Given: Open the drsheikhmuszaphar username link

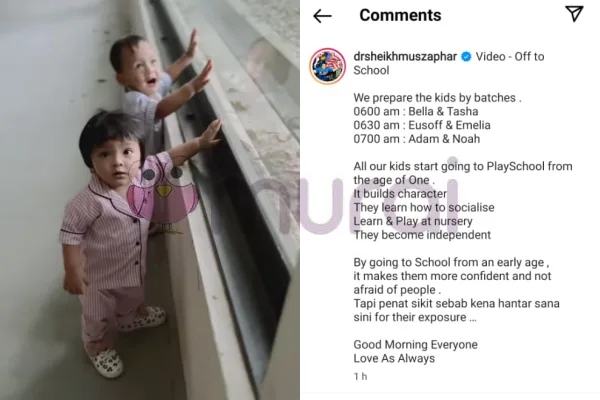Looking at the screenshot, I should pyautogui.click(x=405, y=57).
